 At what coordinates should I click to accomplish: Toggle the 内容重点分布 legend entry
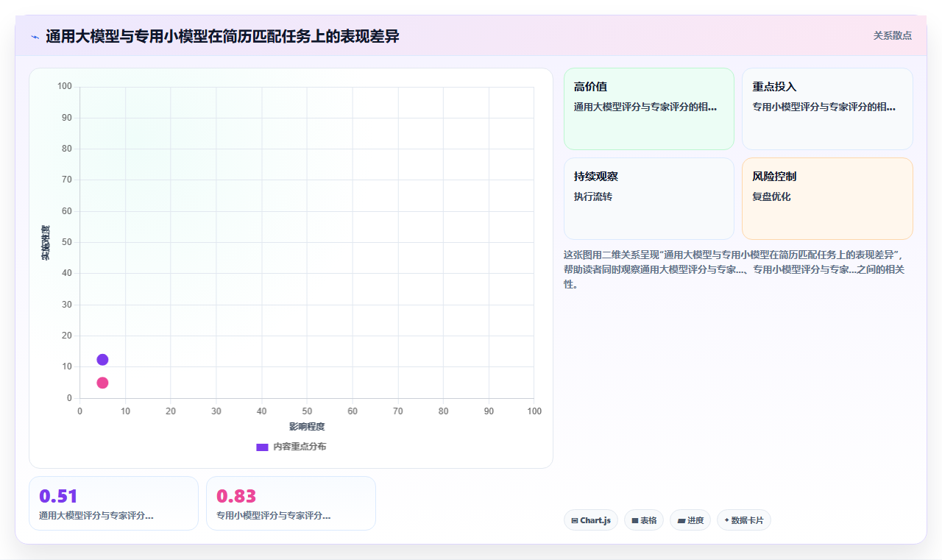pyautogui.click(x=291, y=447)
